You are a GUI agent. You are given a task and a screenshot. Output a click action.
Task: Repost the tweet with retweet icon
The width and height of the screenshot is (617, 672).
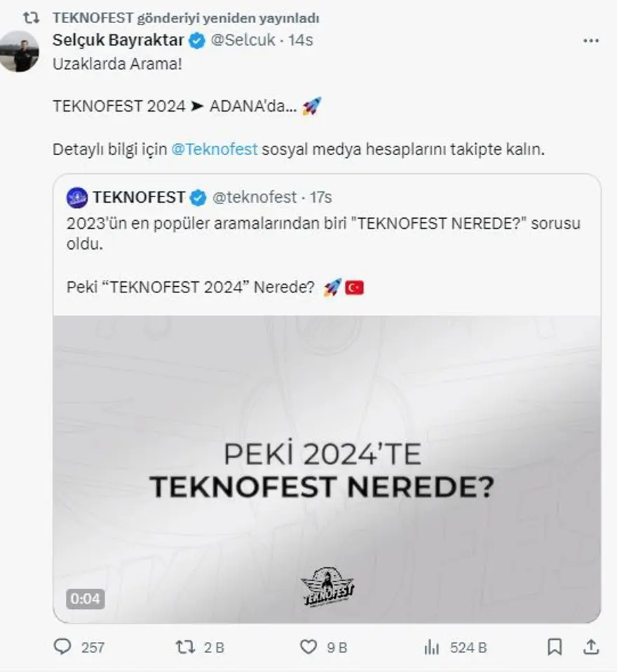click(x=185, y=647)
